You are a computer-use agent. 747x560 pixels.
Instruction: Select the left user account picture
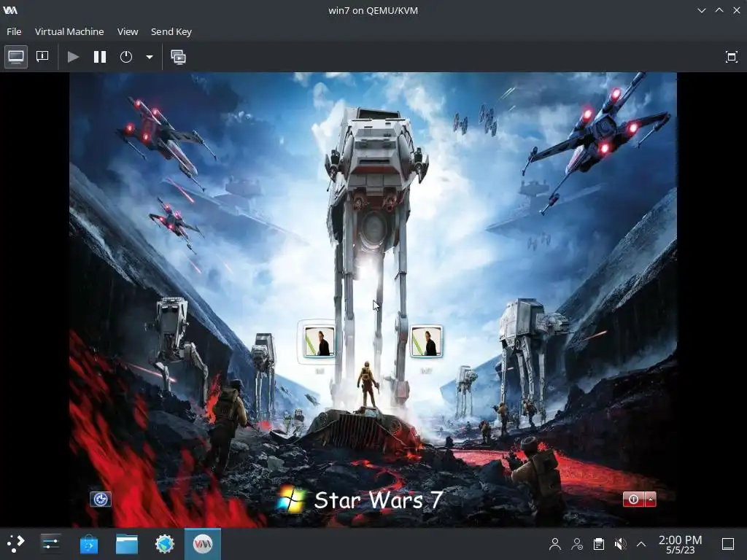(x=318, y=341)
